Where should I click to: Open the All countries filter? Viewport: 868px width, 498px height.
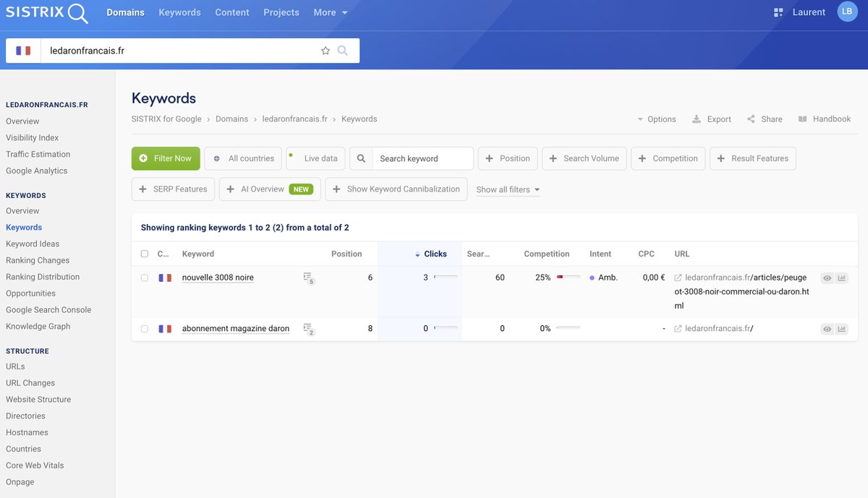243,158
